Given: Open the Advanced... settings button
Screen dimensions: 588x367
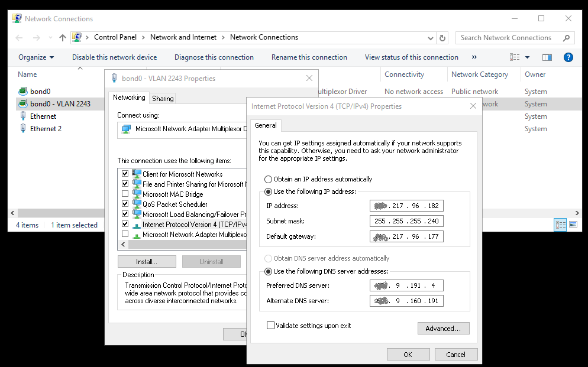Looking at the screenshot, I should pyautogui.click(x=443, y=329).
